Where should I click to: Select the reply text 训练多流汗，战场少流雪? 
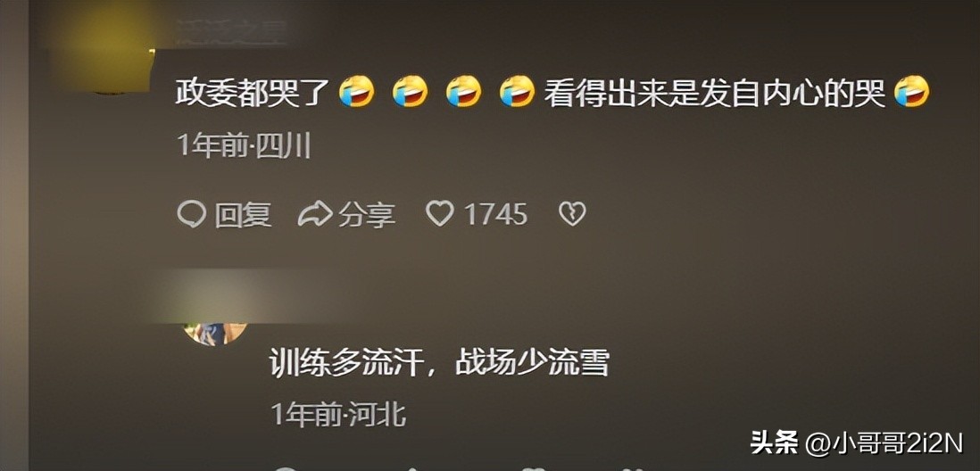[x=439, y=361]
